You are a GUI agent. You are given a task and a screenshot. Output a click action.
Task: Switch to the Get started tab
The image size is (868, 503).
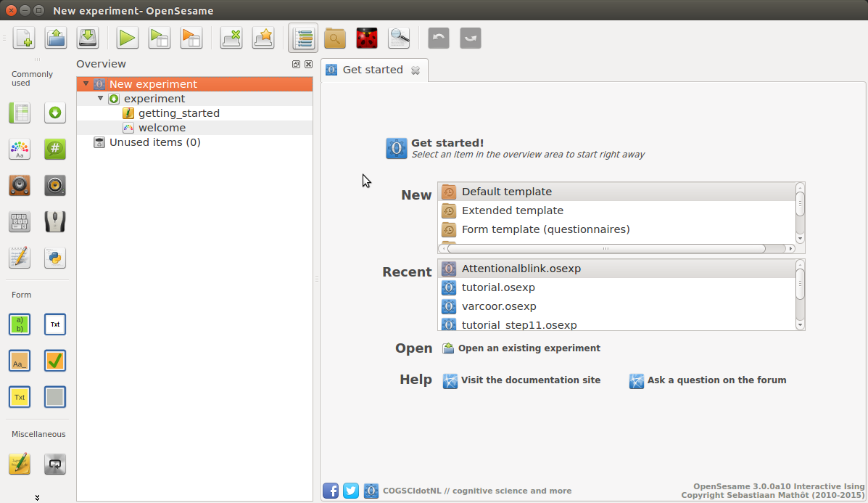click(372, 70)
